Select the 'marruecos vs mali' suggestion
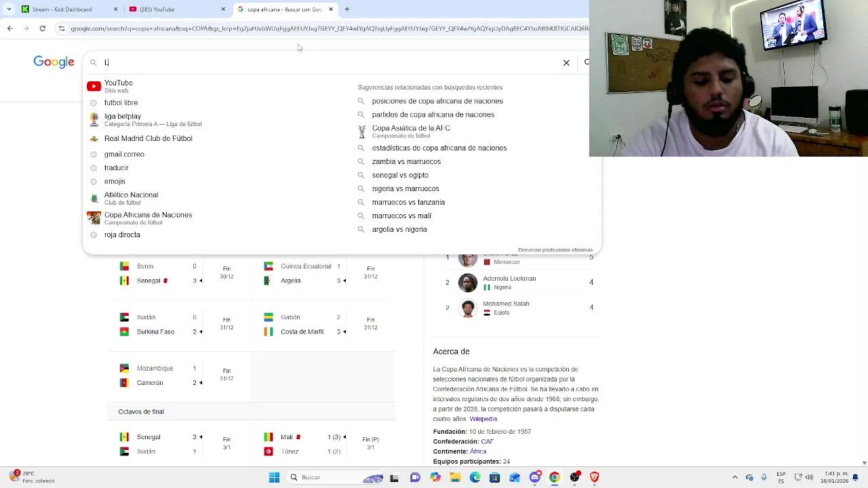The image size is (868, 488). pos(401,216)
